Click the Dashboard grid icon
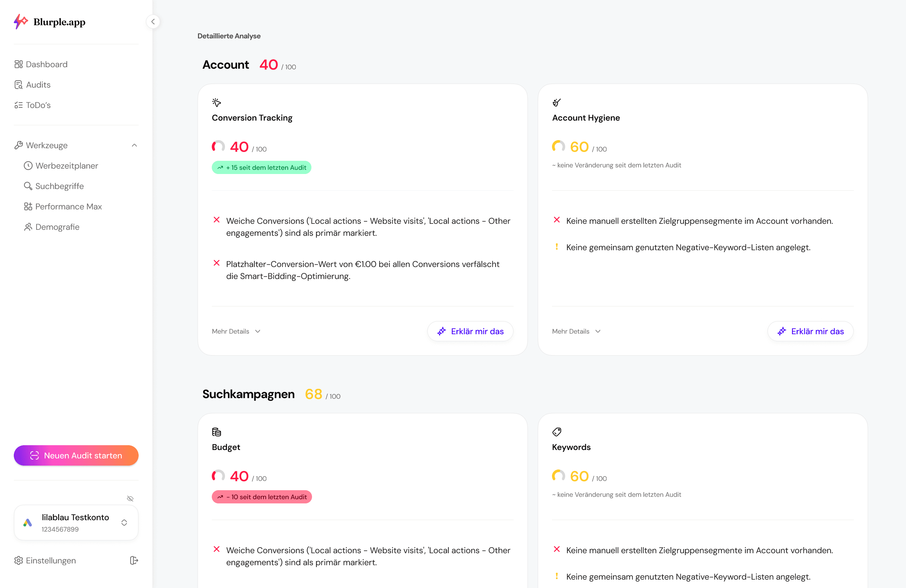 click(19, 64)
